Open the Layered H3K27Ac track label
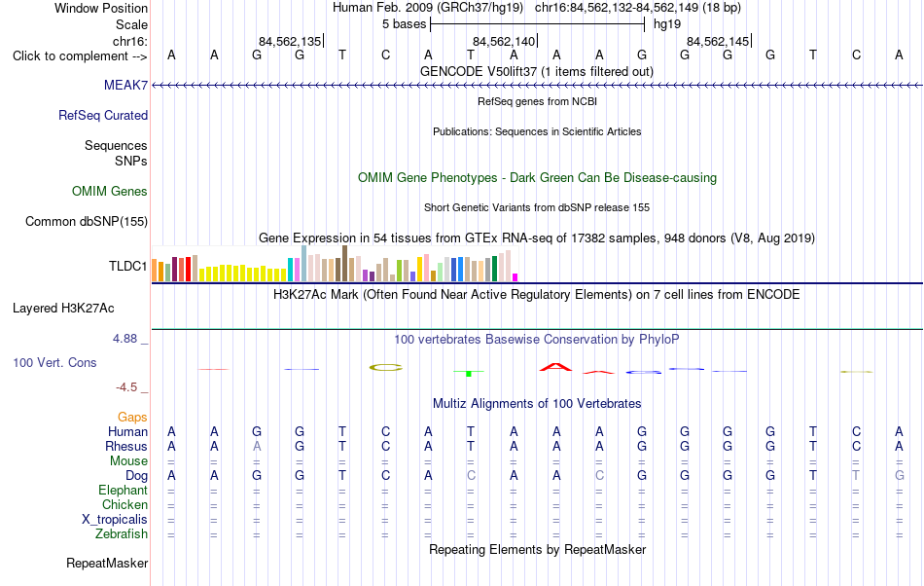 point(63,308)
